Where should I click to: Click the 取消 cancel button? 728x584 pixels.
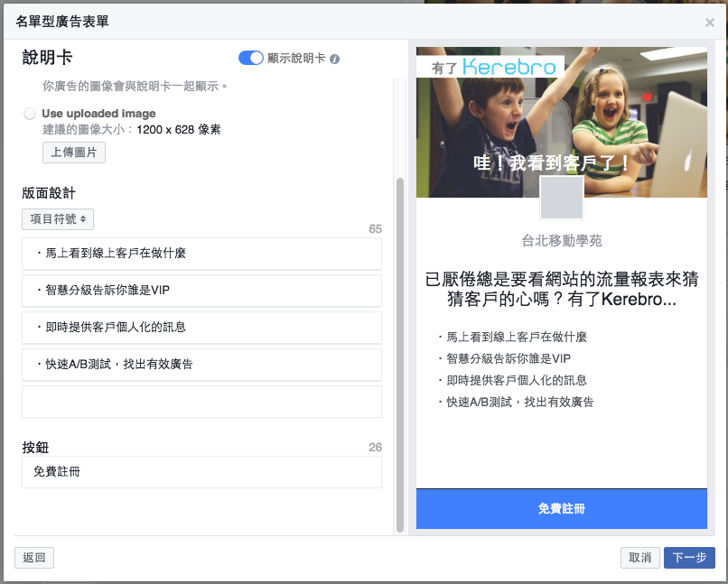point(639,558)
